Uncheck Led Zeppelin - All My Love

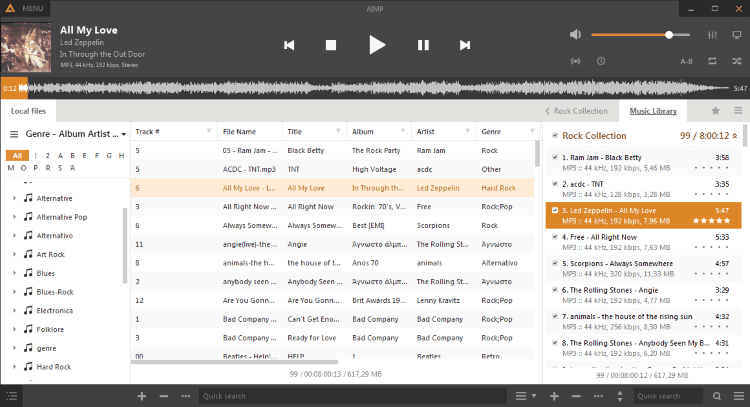pyautogui.click(x=555, y=210)
